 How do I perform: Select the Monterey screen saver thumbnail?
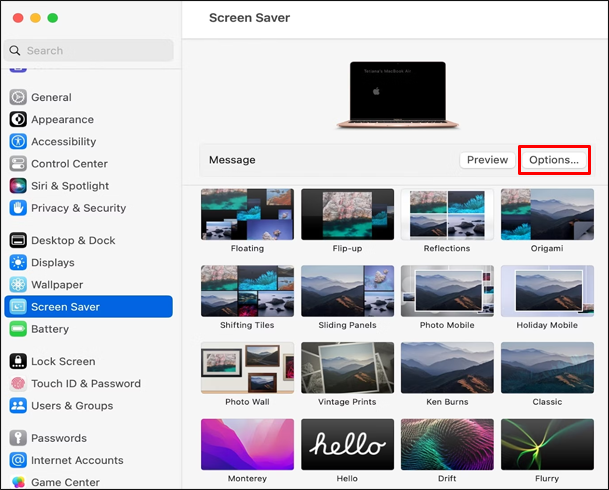[247, 444]
